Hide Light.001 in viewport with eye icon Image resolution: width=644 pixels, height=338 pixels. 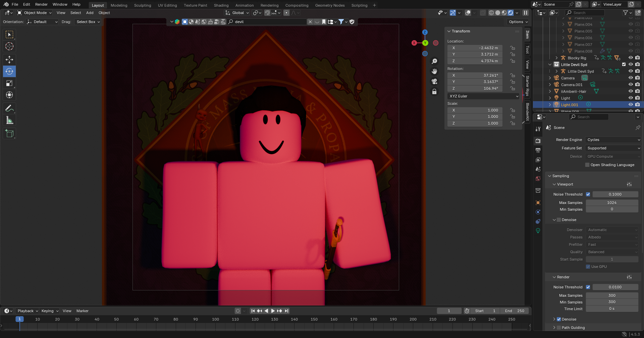631,105
